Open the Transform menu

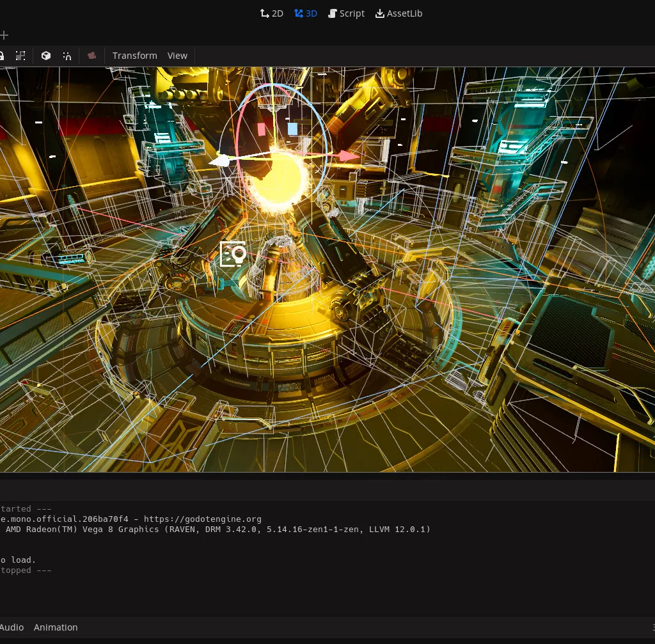(x=134, y=56)
